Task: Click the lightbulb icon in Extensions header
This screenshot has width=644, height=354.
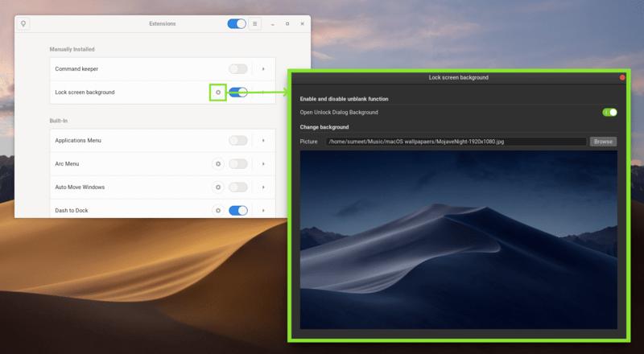Action: [23, 24]
